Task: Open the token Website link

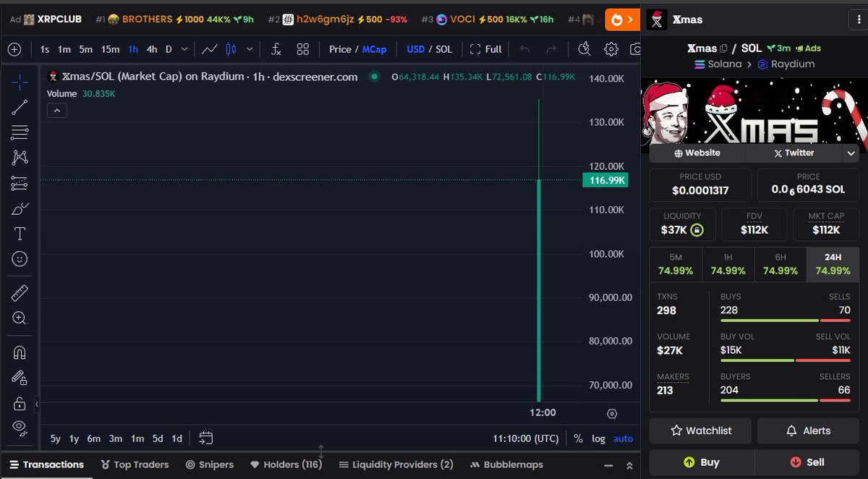Action: 697,153
